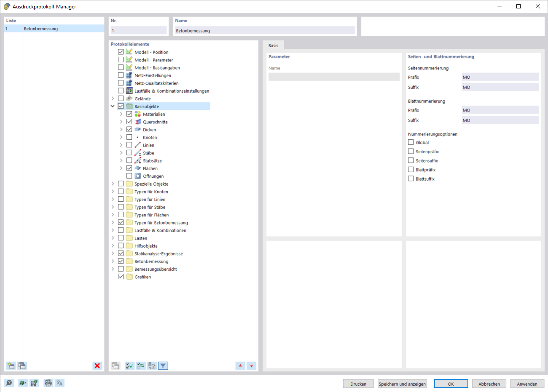Expand the Stäbe subtree
The image size is (548, 392).
click(121, 153)
